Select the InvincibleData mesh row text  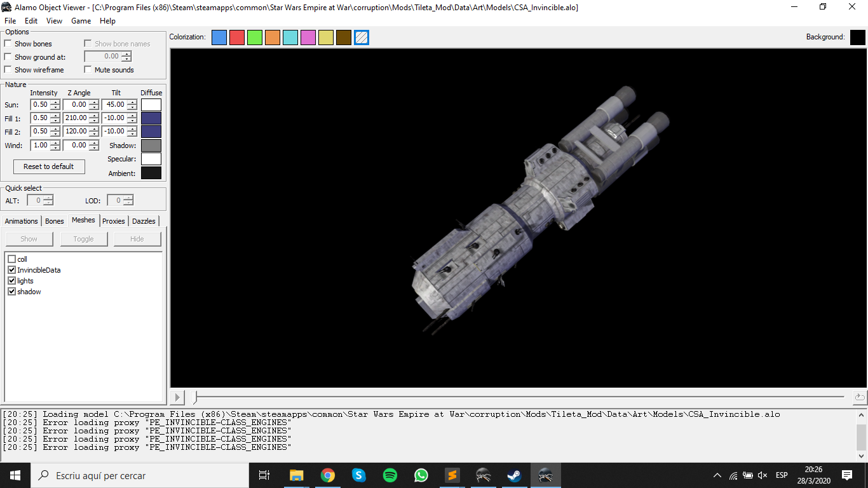click(x=39, y=270)
